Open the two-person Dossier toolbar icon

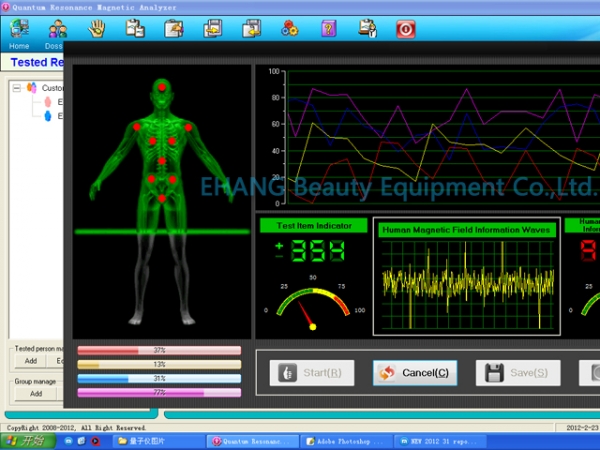pyautogui.click(x=58, y=28)
